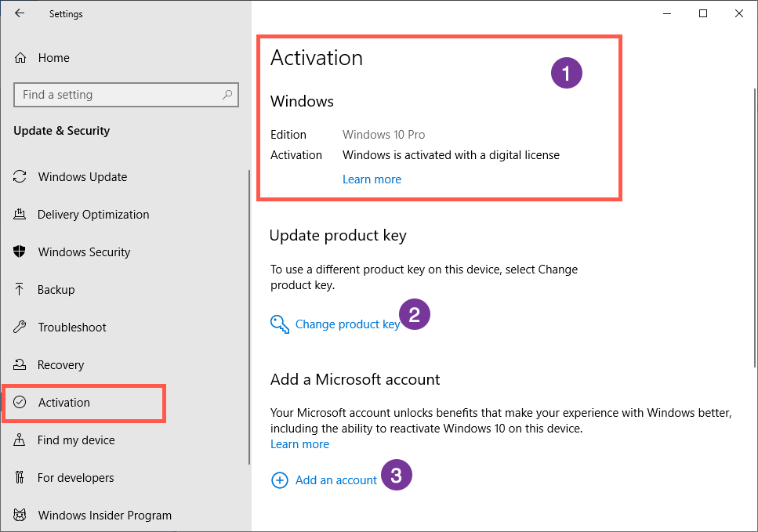The width and height of the screenshot is (758, 532).
Task: Click the Windows Security shield icon
Action: tap(21, 252)
